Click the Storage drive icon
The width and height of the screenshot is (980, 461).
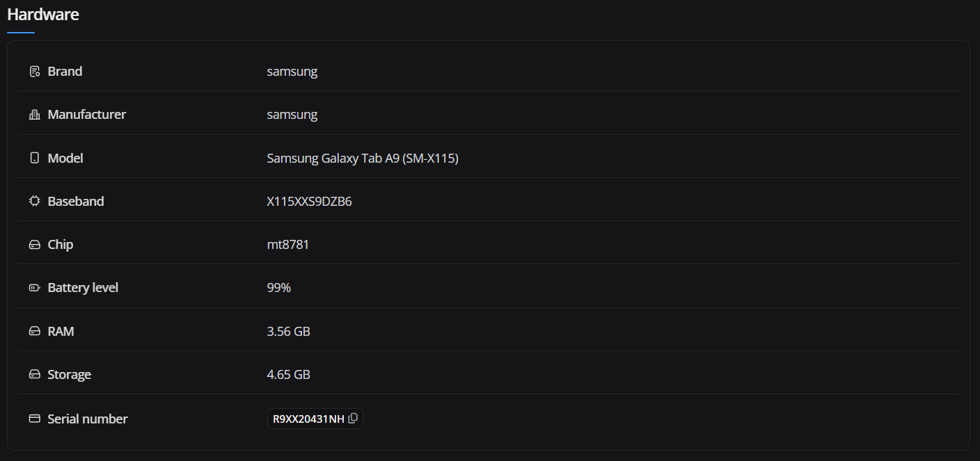coord(35,375)
